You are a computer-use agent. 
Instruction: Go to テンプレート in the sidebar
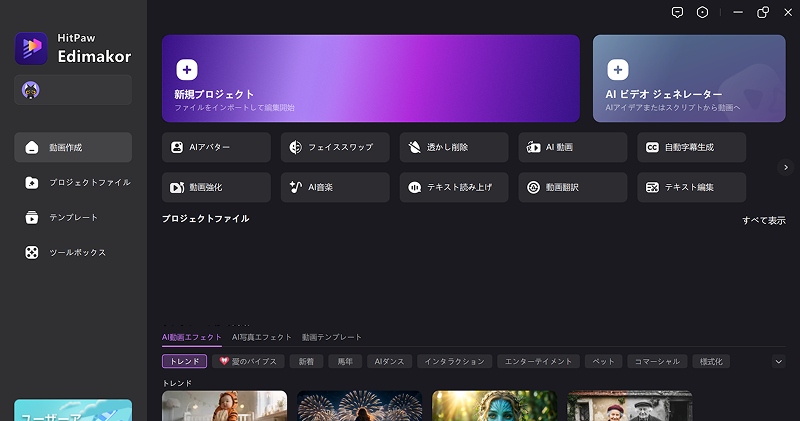pos(73,217)
